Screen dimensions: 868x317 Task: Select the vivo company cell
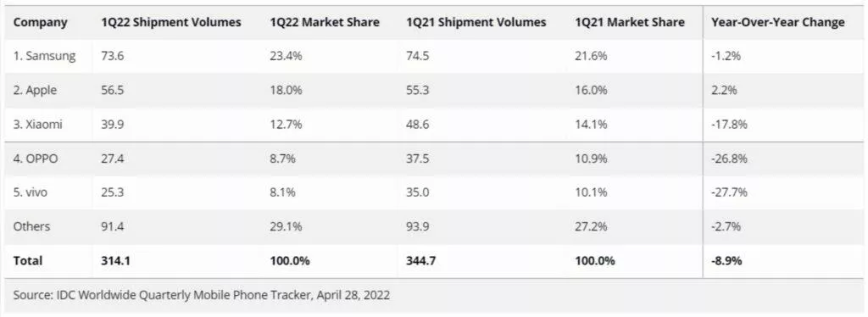pos(30,192)
